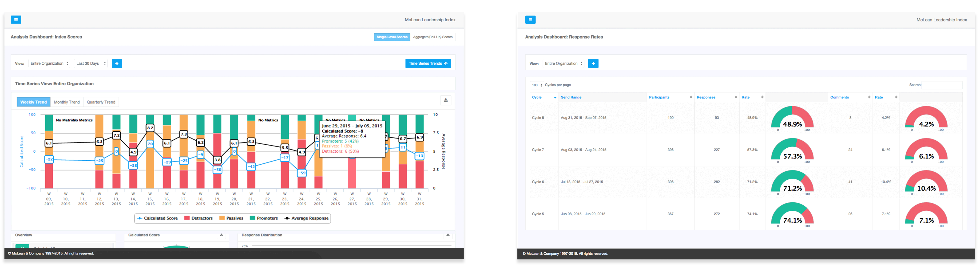Open the Last 30 Days dropdown

(x=91, y=63)
